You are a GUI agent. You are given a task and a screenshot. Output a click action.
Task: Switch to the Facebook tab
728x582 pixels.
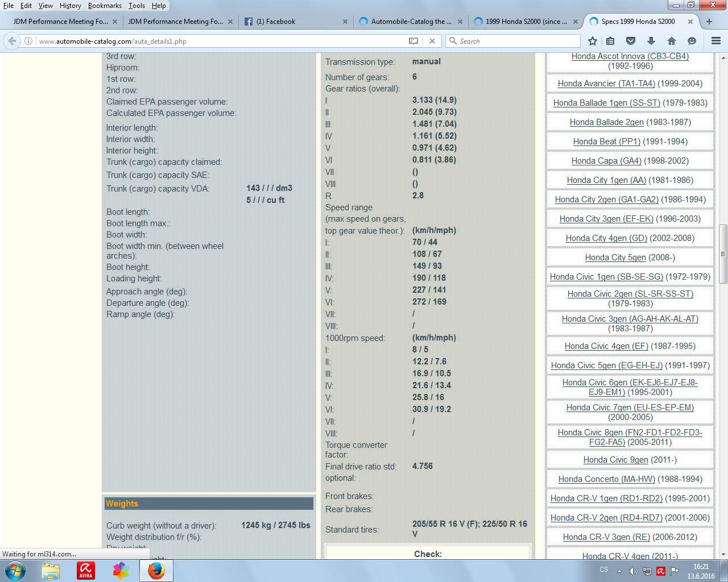click(276, 22)
